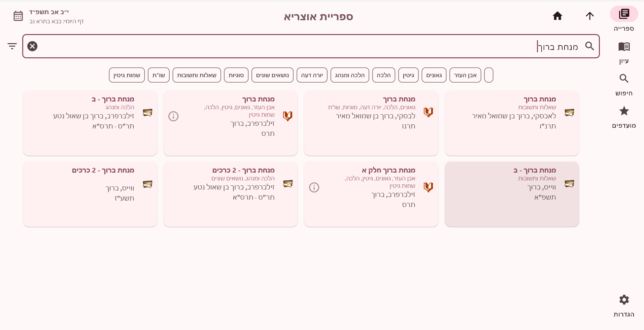Show info for זילברפרב מנחת ברוך תרס card

coord(173,116)
